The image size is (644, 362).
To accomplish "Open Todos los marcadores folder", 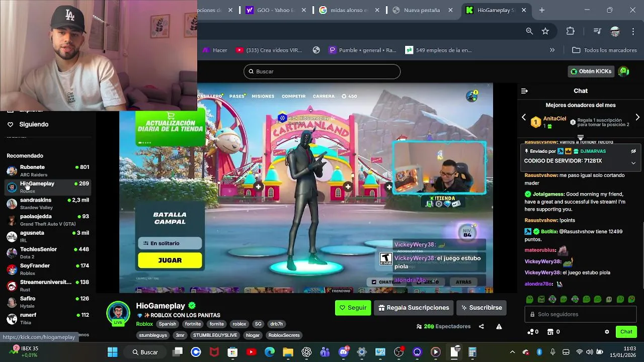I will (605, 50).
